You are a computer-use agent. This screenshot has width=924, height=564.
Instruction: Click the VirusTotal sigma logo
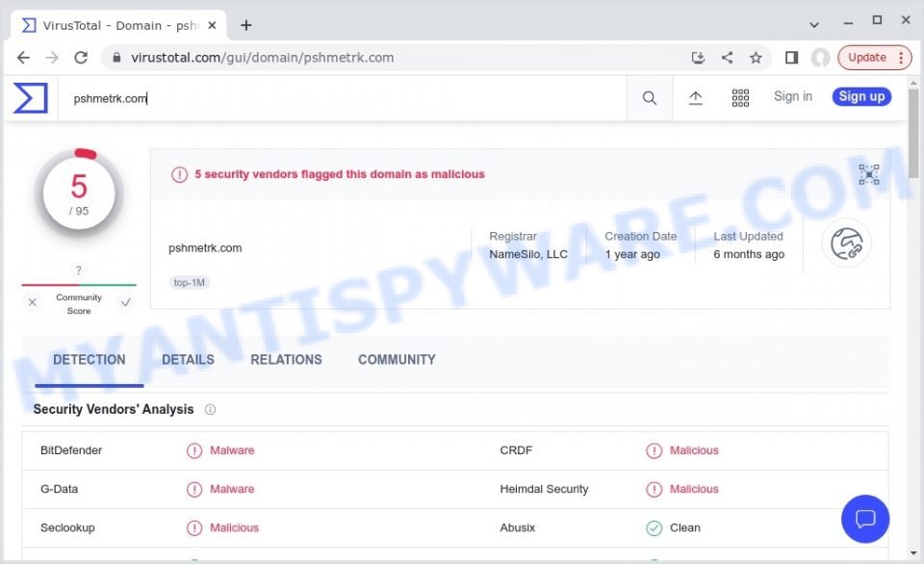30,98
